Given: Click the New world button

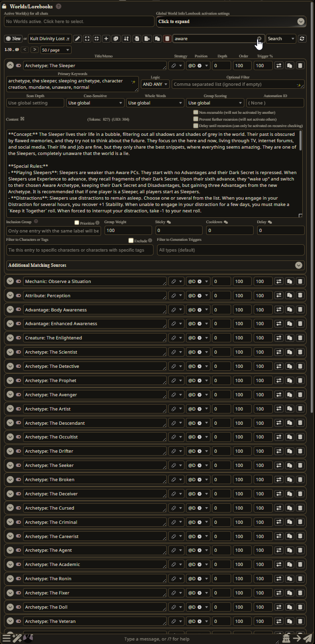Looking at the screenshot, I should tap(13, 39).
